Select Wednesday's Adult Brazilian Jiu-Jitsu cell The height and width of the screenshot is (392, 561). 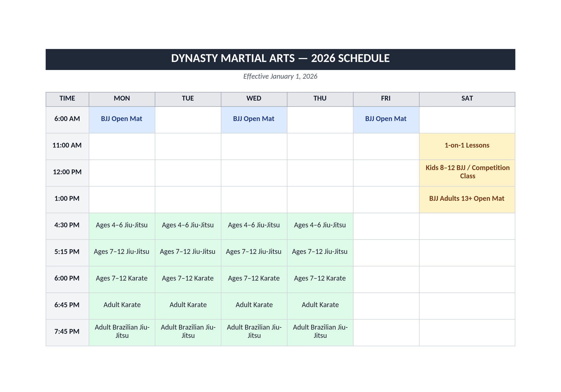pyautogui.click(x=254, y=332)
